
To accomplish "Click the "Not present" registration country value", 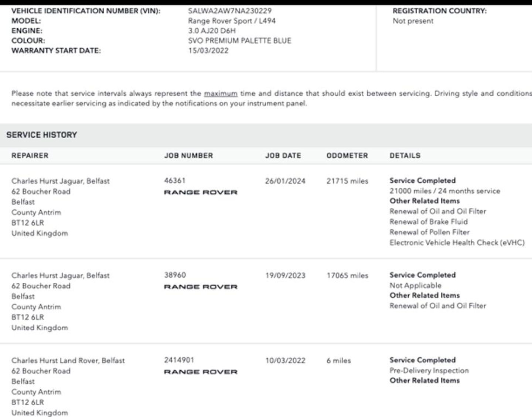I will (413, 21).
